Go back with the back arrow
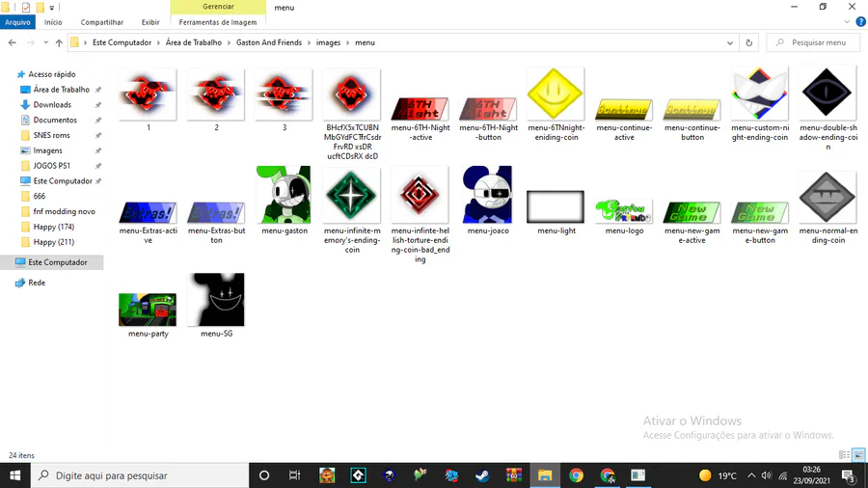This screenshot has width=868, height=488. pyautogui.click(x=13, y=42)
